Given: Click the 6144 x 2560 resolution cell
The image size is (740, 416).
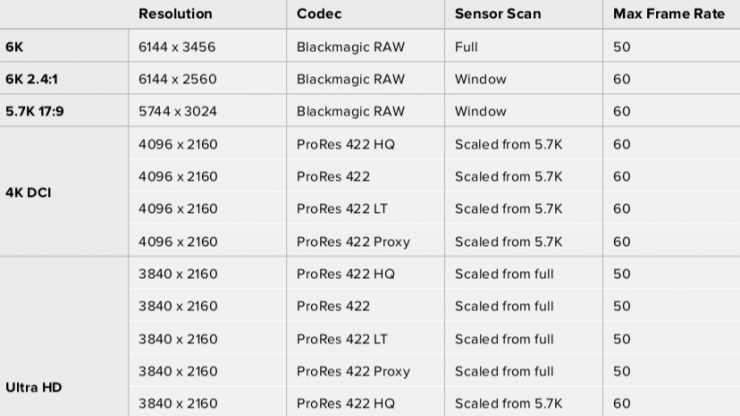Looking at the screenshot, I should tap(178, 79).
